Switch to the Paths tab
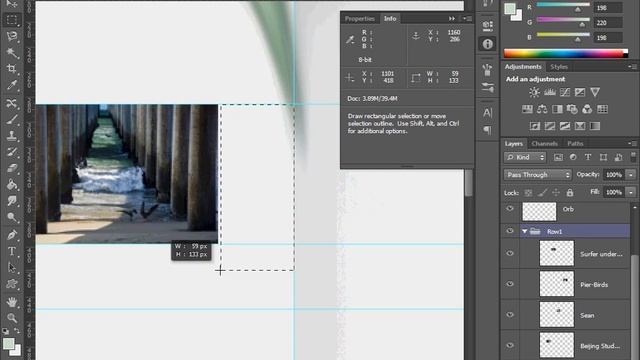Image resolution: width=640 pixels, height=360 pixels. coord(575,143)
